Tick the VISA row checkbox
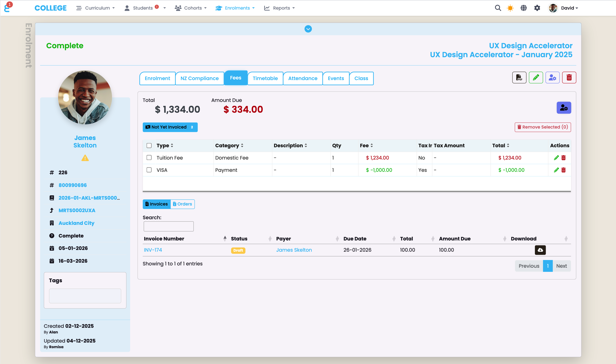The width and height of the screenshot is (616, 364). pyautogui.click(x=149, y=170)
